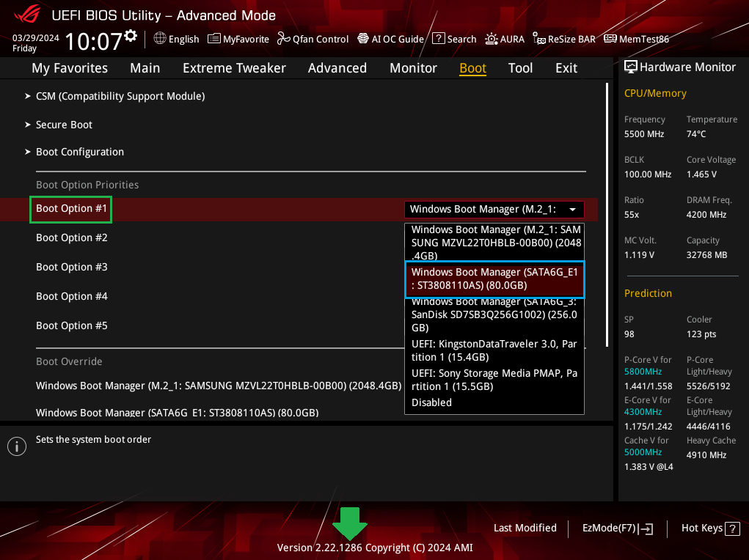Click the 4300MHz E-Core text
The image size is (749, 560).
tap(643, 411)
